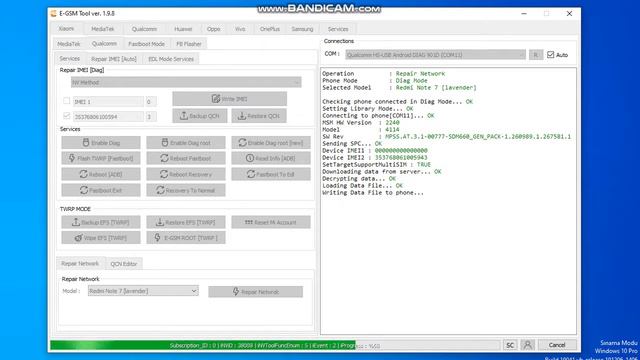Switch to the QCN Editor tab
The width and height of the screenshot is (640, 360).
[x=124, y=264]
